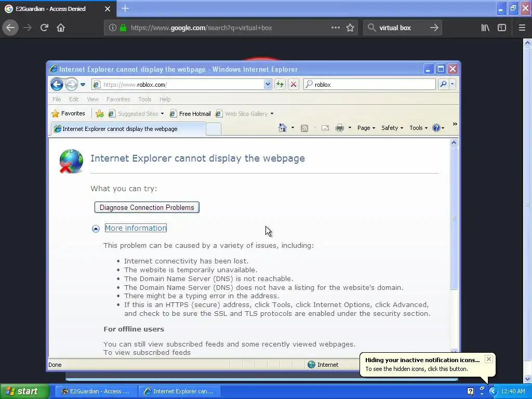The image size is (532, 399).
Task: Click the Internet zone in IE status bar
Action: [323, 365]
